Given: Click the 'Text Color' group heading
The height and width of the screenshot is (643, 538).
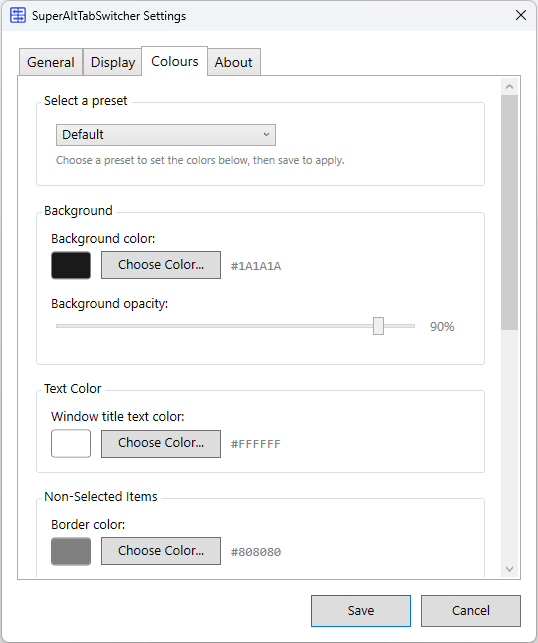Looking at the screenshot, I should click(73, 389).
